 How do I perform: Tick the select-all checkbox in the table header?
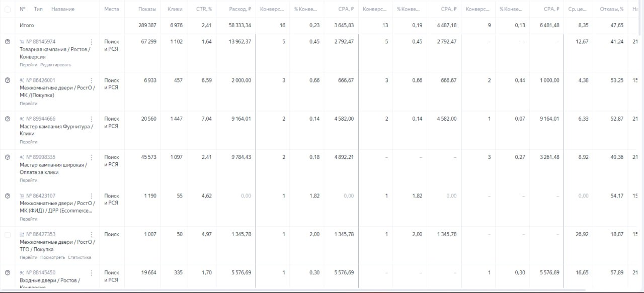(8, 10)
